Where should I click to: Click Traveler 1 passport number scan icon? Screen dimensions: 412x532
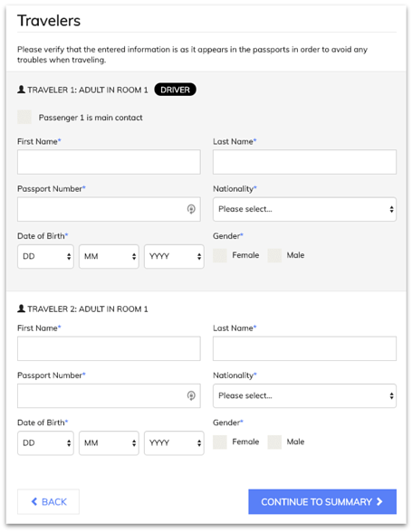(191, 209)
